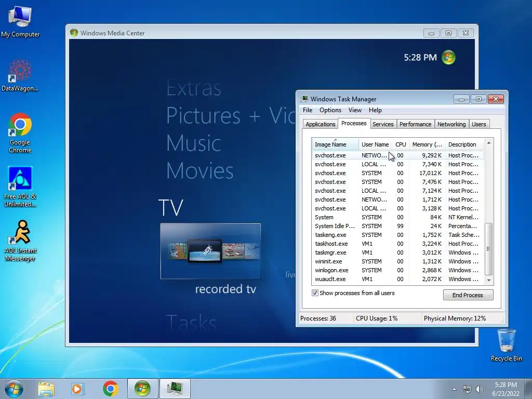The width and height of the screenshot is (532, 399).
Task: Select the taskmgr.exe process row
Action: (398, 252)
